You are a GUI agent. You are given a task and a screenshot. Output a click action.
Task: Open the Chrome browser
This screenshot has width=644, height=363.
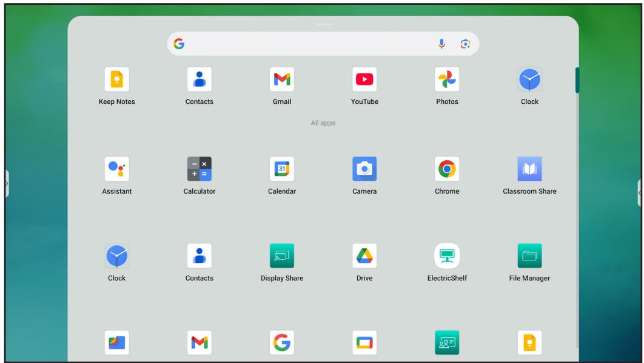coord(447,169)
